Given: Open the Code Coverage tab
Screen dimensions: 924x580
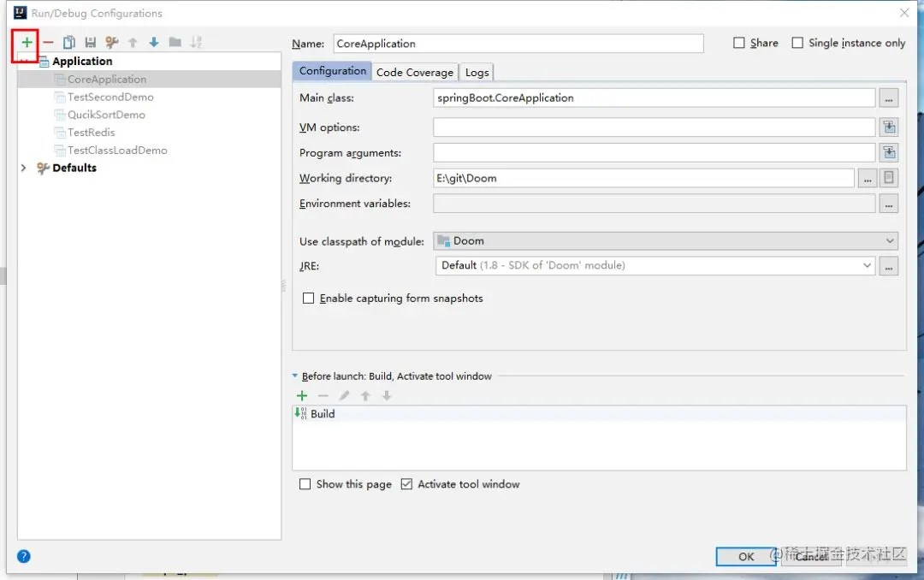Looking at the screenshot, I should pyautogui.click(x=415, y=72).
